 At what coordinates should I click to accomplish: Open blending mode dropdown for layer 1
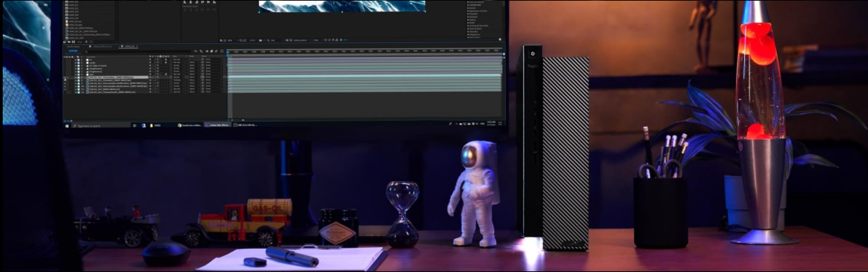point(179,60)
